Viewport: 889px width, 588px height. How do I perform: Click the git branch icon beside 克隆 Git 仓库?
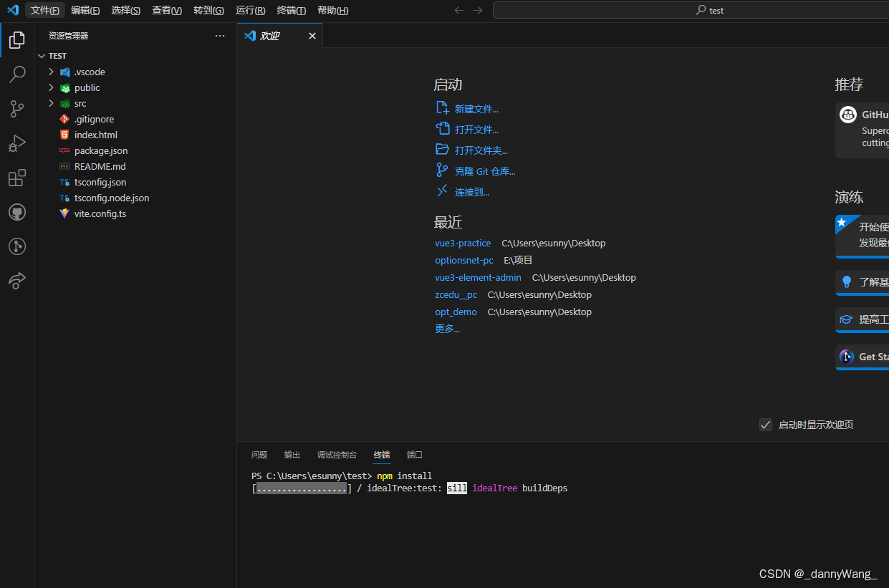(442, 170)
